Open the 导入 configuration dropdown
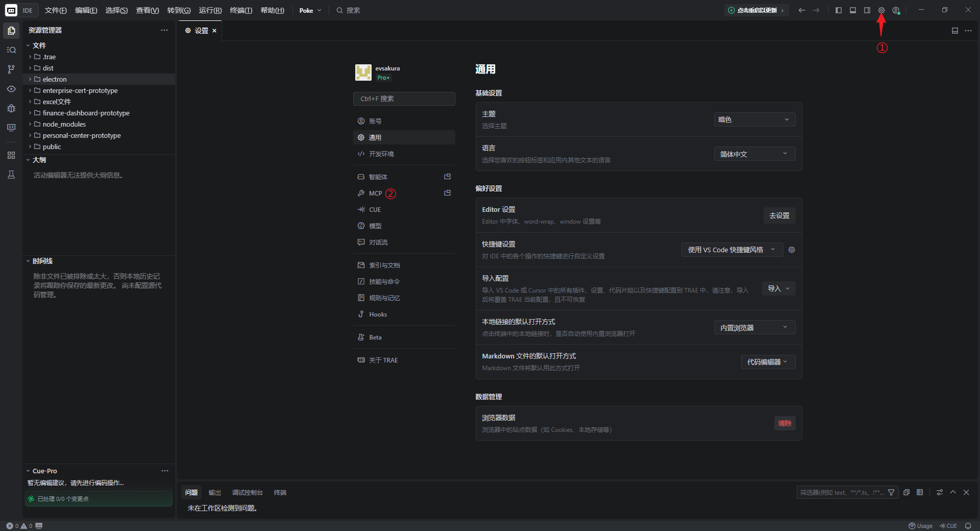This screenshot has height=531, width=980. click(778, 288)
